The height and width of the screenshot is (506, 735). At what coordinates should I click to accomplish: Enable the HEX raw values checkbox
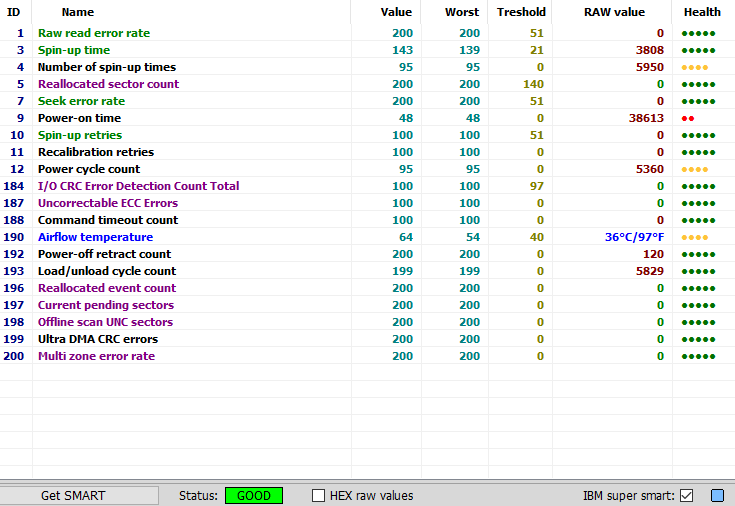(x=319, y=495)
